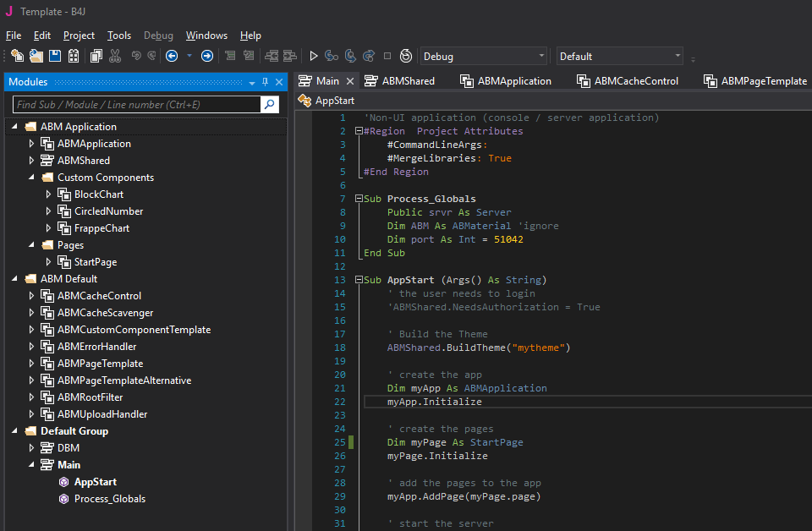Navigate forward with the blue right arrow
The width and height of the screenshot is (812, 531).
click(x=207, y=56)
